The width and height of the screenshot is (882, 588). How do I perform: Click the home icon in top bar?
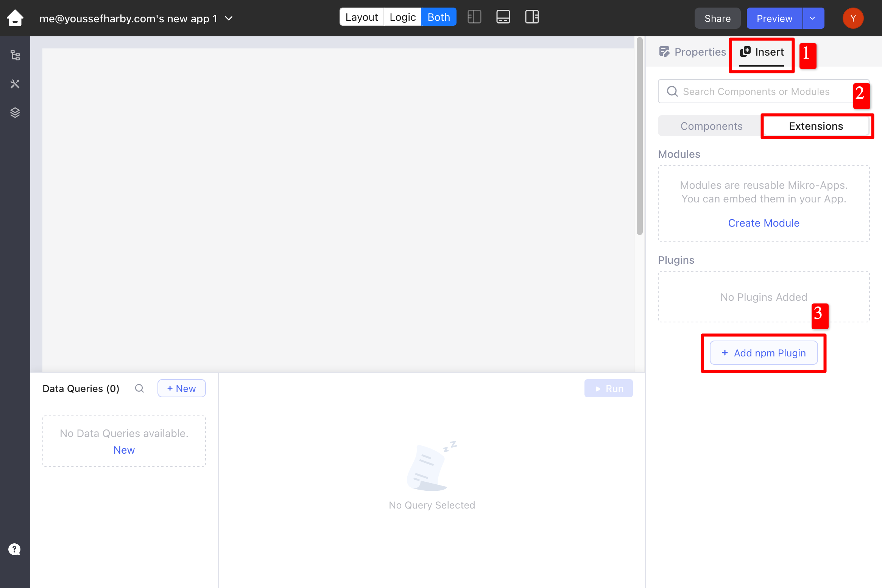tap(15, 18)
